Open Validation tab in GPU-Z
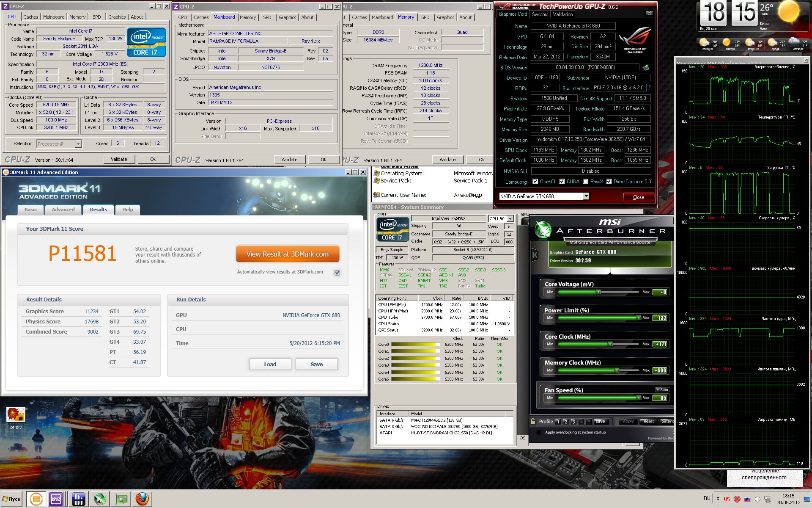This screenshot has height=508, width=812. (562, 14)
